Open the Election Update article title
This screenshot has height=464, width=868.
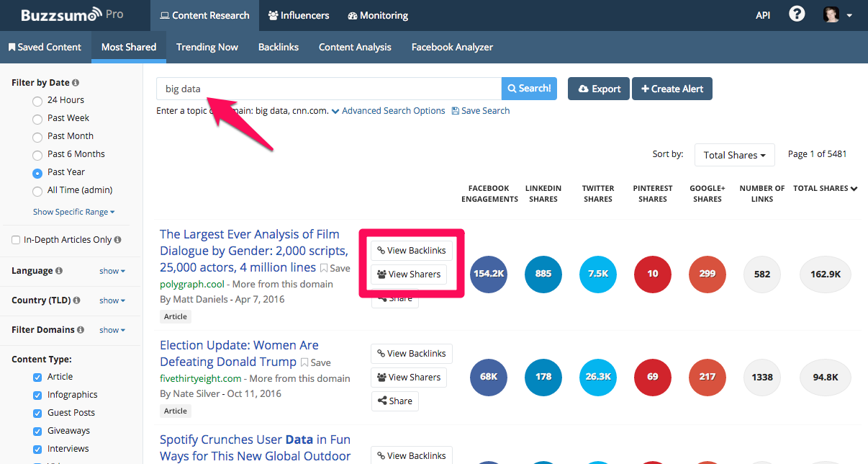click(239, 354)
